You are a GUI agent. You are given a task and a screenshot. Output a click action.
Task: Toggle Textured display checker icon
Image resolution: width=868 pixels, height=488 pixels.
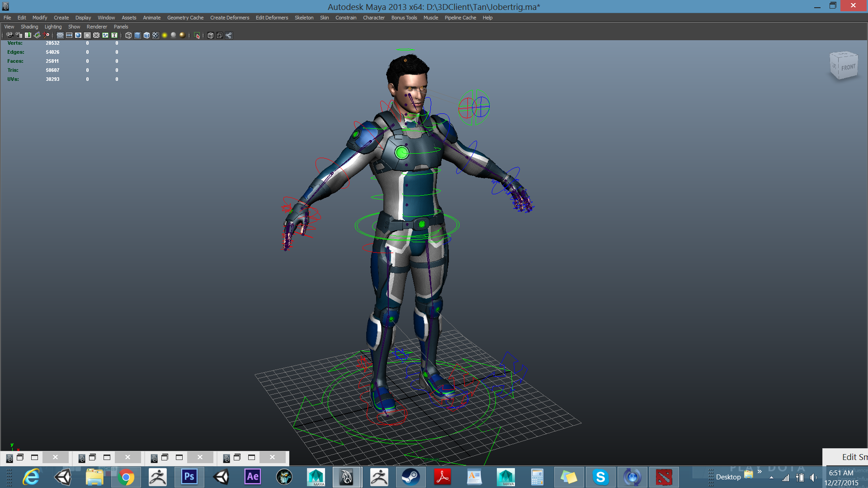pos(156,35)
